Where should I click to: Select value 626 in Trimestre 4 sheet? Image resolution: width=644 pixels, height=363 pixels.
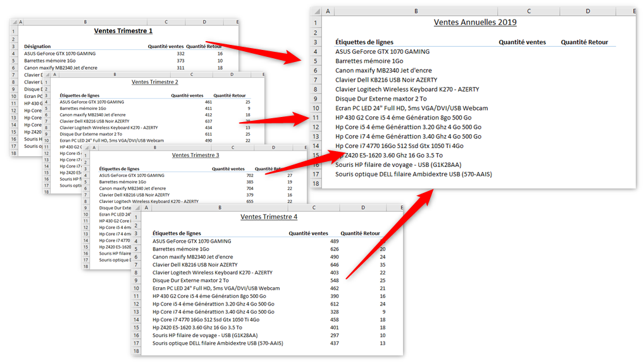click(x=334, y=249)
